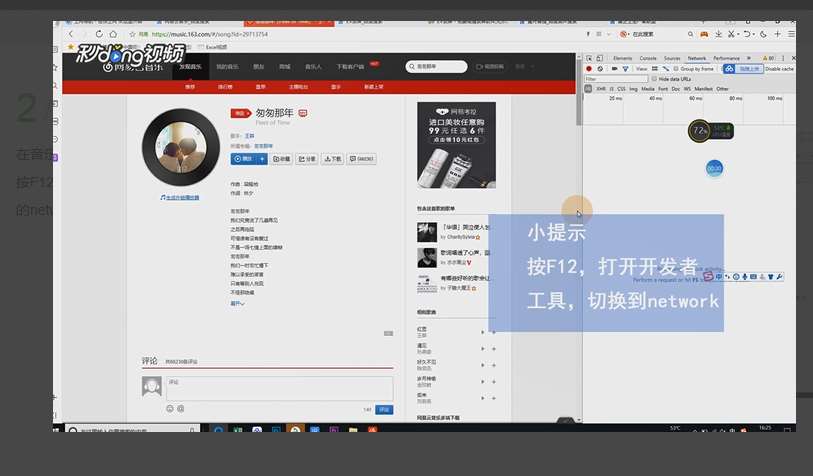Select the Font request type filter
813x476 pixels.
[x=663, y=89]
